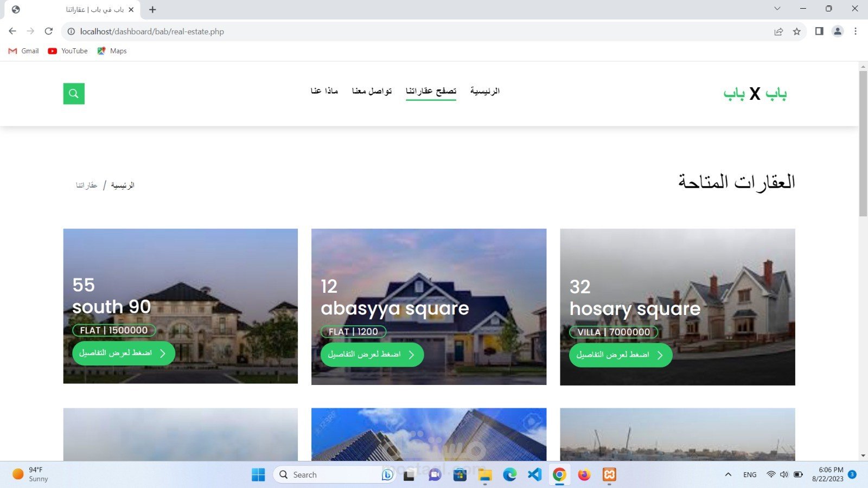Viewport: 868px width, 488px height.
Task: Click the green search icon button
Action: (74, 94)
